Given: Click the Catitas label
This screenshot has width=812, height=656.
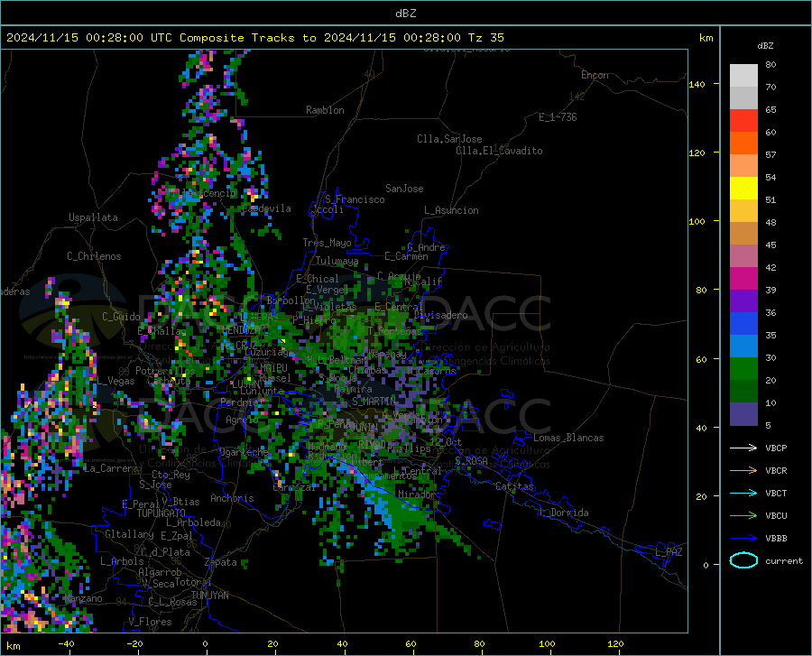Looking at the screenshot, I should 515,486.
